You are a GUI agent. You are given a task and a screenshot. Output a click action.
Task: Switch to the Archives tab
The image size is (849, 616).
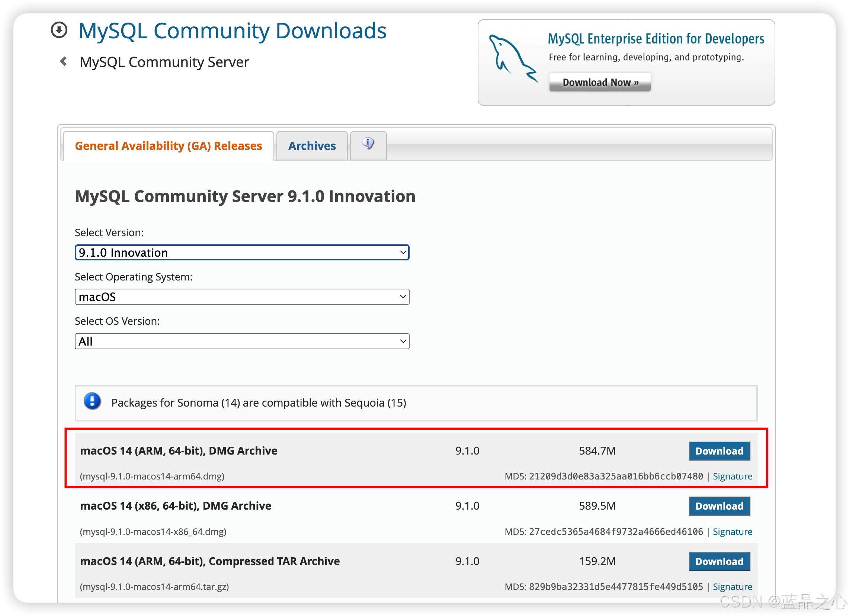[312, 145]
